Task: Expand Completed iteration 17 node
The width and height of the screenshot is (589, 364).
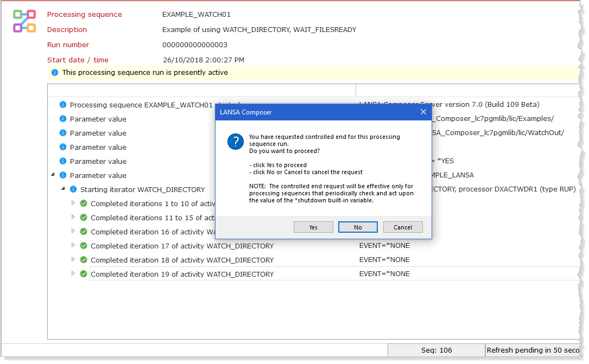Action: [73, 245]
